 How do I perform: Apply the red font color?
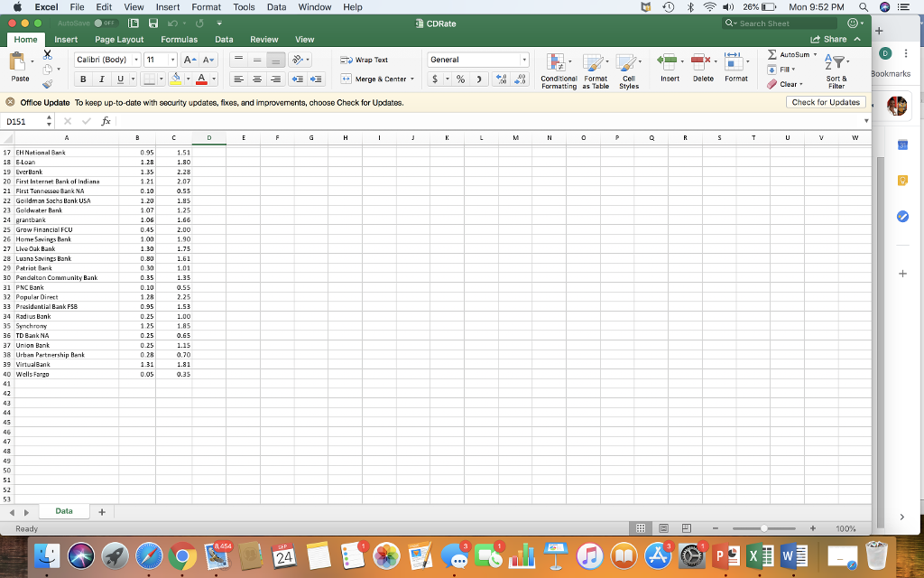201,79
